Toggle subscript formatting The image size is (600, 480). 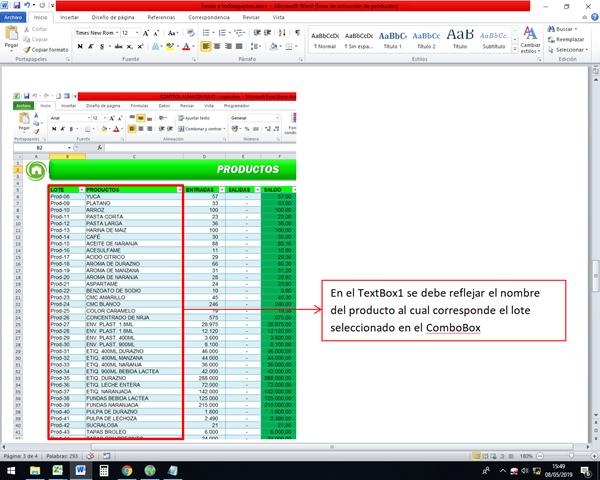click(x=130, y=46)
